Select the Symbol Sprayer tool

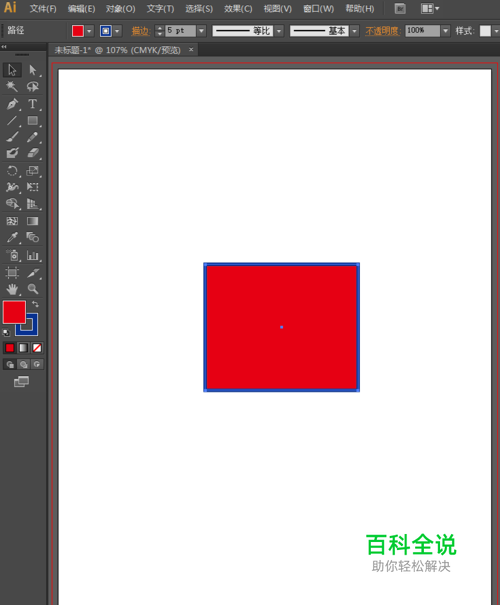(12, 255)
